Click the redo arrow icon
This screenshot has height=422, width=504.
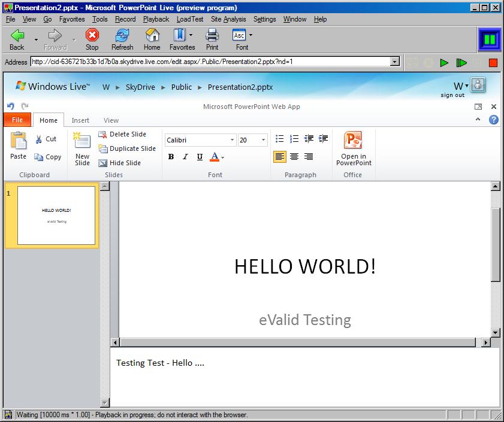pyautogui.click(x=25, y=106)
